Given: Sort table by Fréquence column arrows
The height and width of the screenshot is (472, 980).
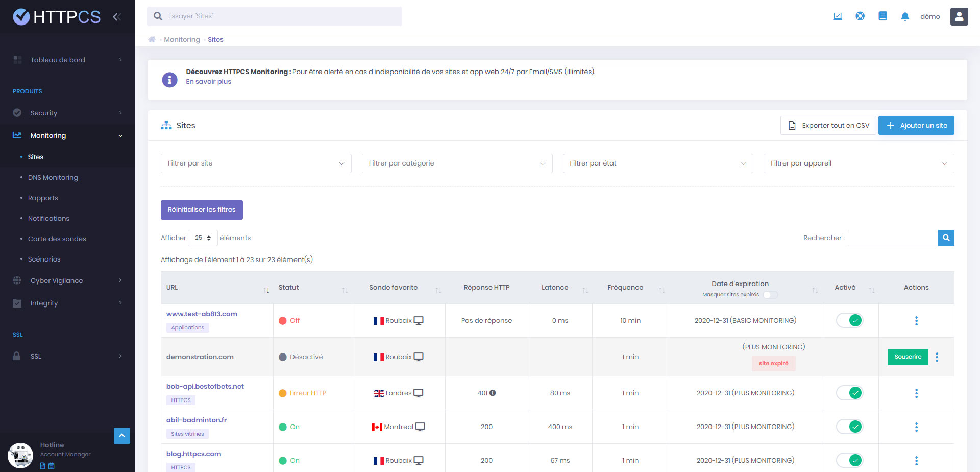Looking at the screenshot, I should click(x=662, y=290).
